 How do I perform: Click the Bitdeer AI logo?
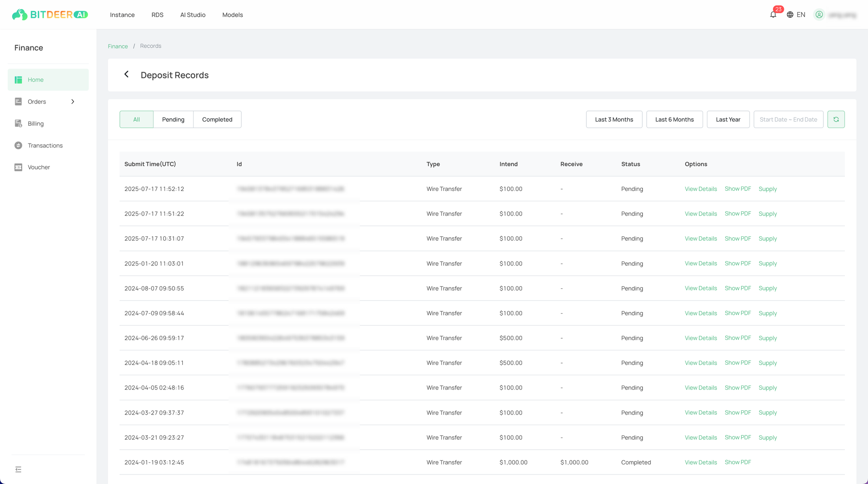[x=50, y=15]
